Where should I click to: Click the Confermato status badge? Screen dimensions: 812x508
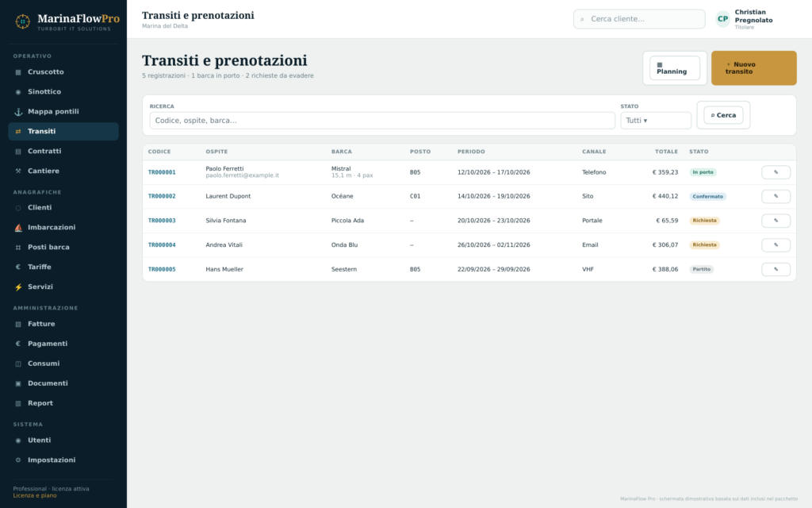tap(707, 197)
